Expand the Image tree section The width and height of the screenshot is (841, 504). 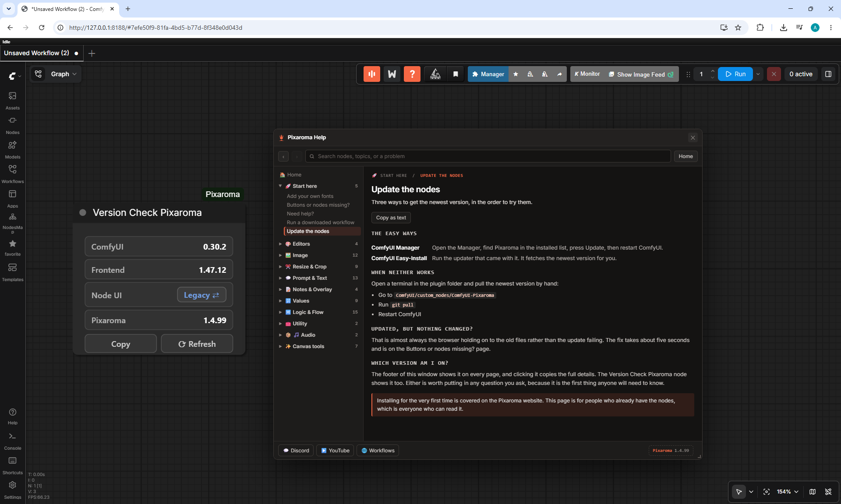point(280,255)
